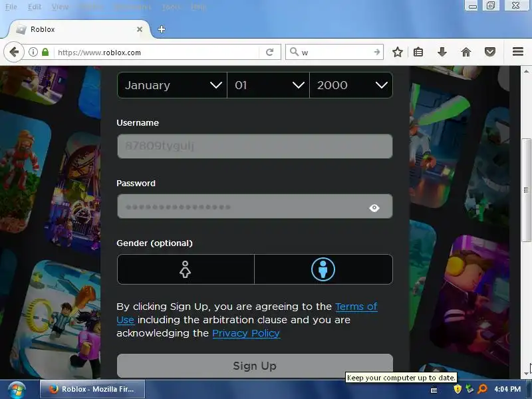532x399 pixels.
Task: Open site information (i) icon
Action: point(33,53)
